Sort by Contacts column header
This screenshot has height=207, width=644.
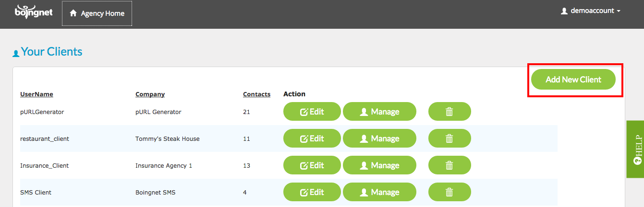click(257, 94)
